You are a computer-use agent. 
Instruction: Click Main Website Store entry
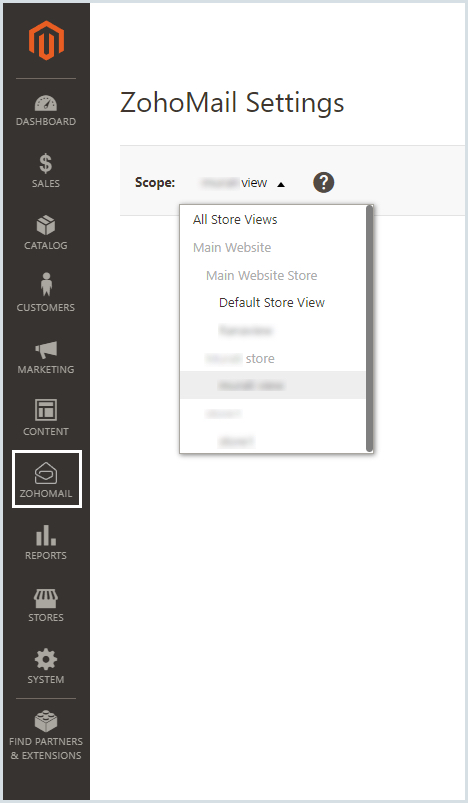pyautogui.click(x=262, y=276)
